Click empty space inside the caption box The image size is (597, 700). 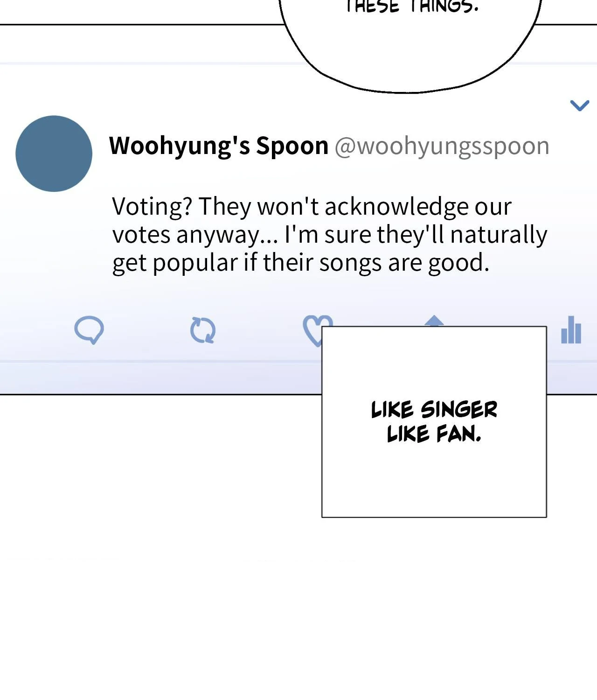tap(434, 481)
